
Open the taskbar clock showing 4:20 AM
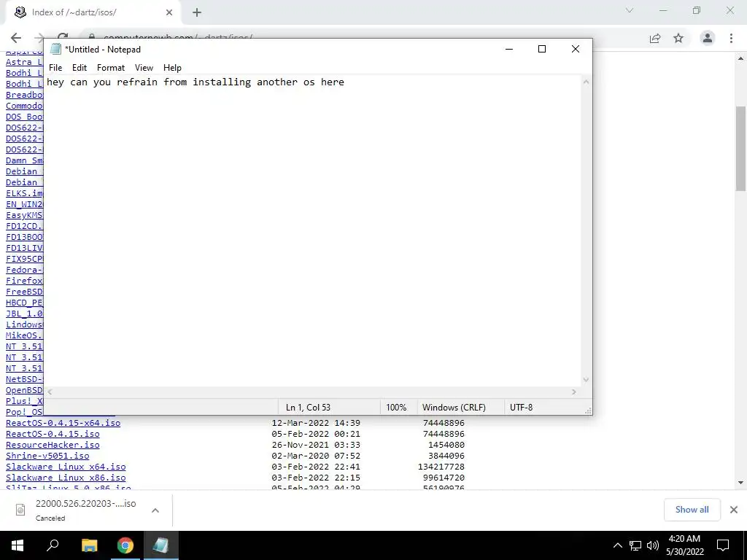684,545
